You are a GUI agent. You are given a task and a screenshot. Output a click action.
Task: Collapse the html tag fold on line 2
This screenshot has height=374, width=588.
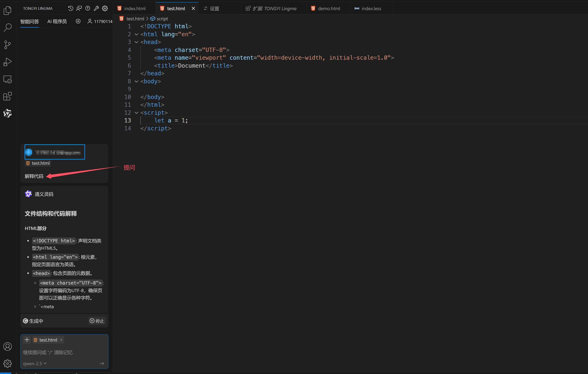click(137, 34)
